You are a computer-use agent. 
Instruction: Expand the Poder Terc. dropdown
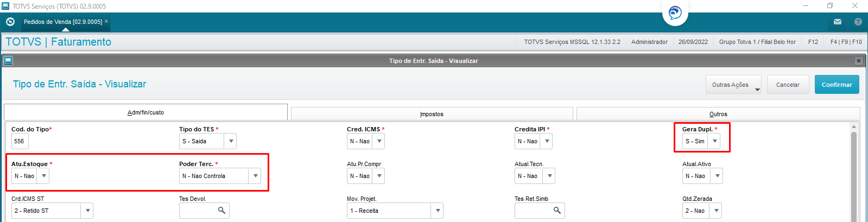pyautogui.click(x=255, y=176)
